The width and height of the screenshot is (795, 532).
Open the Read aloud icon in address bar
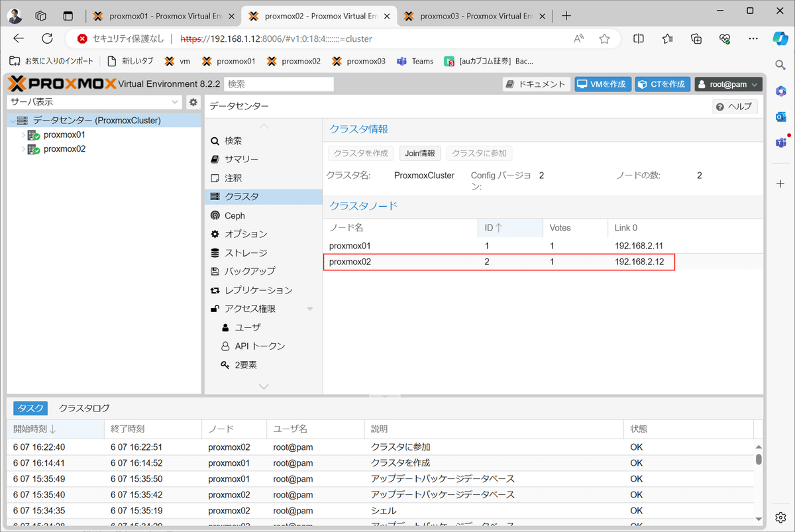[x=579, y=39]
